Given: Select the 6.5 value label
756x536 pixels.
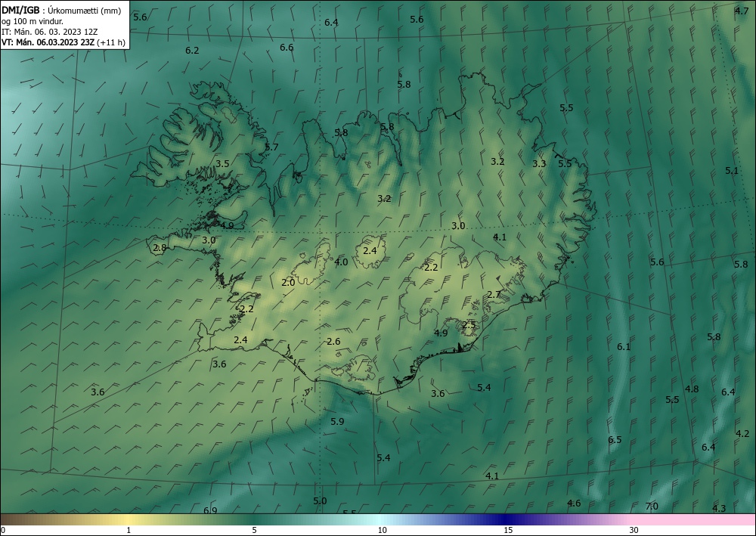Looking at the screenshot, I should click(x=615, y=439).
